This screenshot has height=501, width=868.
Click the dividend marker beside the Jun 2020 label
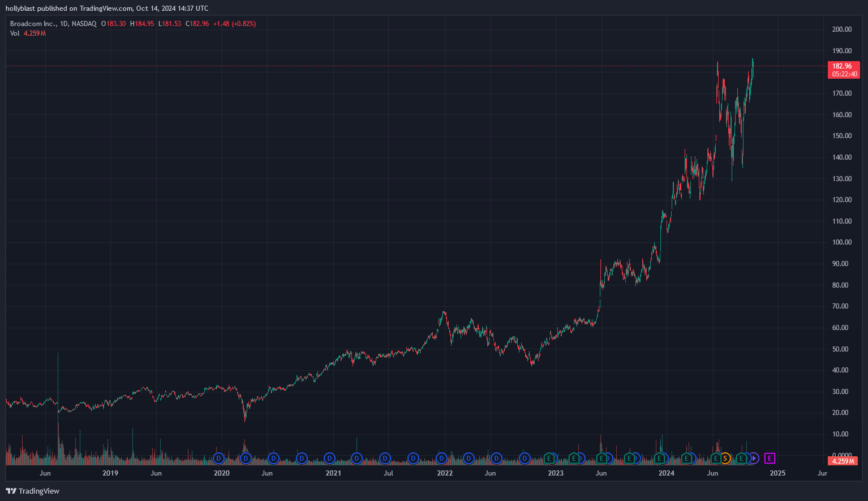click(273, 458)
